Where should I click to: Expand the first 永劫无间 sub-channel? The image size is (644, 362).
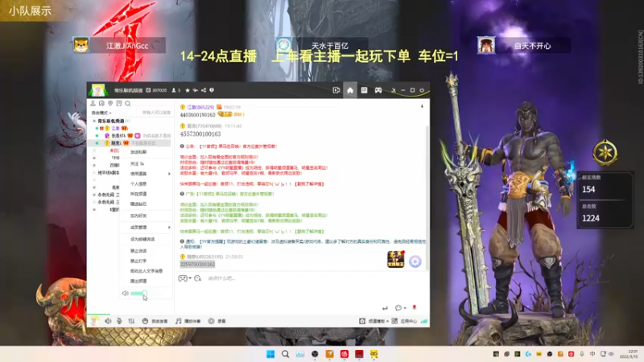click(94, 195)
